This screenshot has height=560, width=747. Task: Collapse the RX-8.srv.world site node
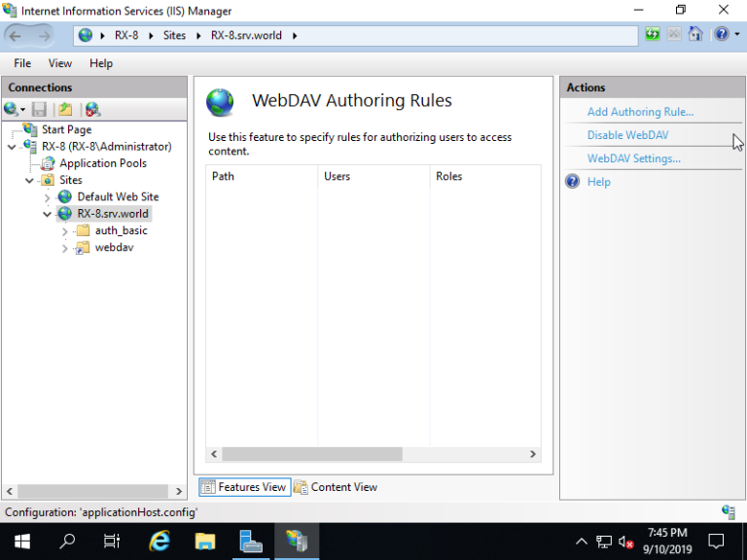(47, 214)
